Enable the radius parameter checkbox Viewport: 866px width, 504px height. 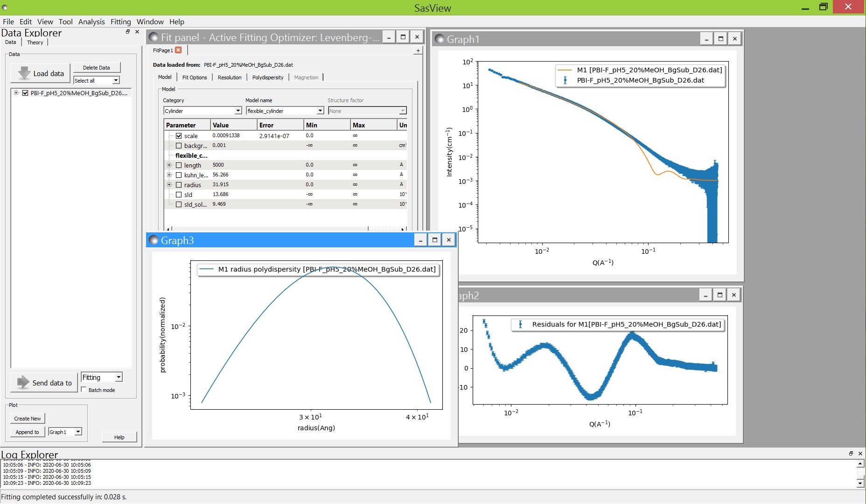tap(179, 185)
